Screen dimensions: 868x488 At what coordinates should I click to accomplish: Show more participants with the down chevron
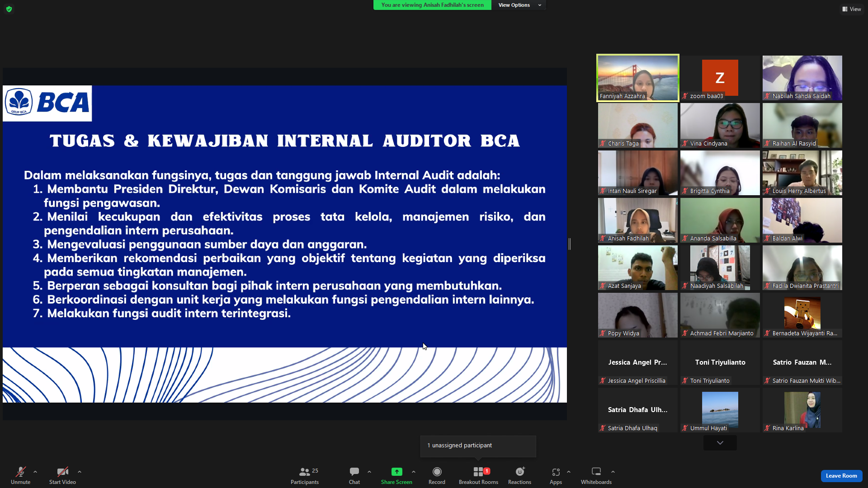(720, 443)
